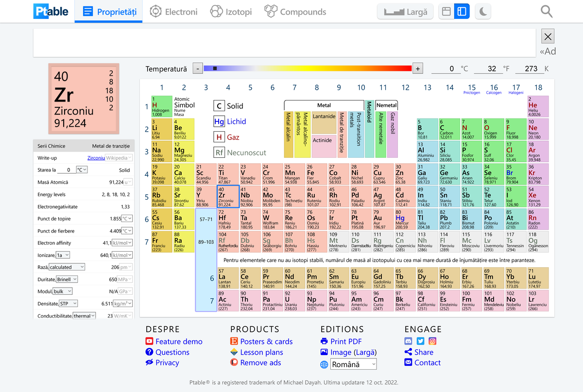Select the Au Aur element cell
The height and width of the screenshot is (392, 583).
[x=383, y=219]
